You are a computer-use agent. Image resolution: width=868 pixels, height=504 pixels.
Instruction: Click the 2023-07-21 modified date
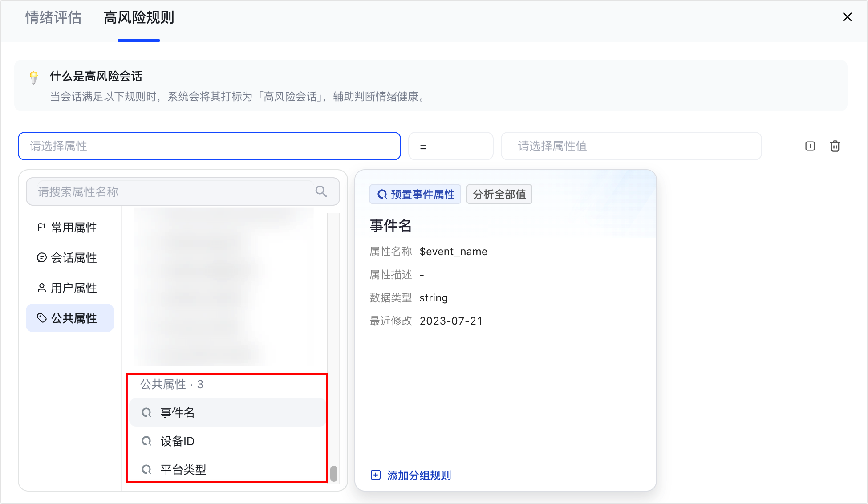pyautogui.click(x=451, y=321)
